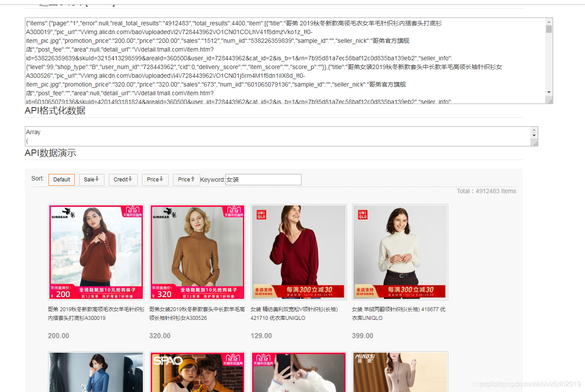Click the price 320.00
This screenshot has height=392, width=585.
[160, 336]
